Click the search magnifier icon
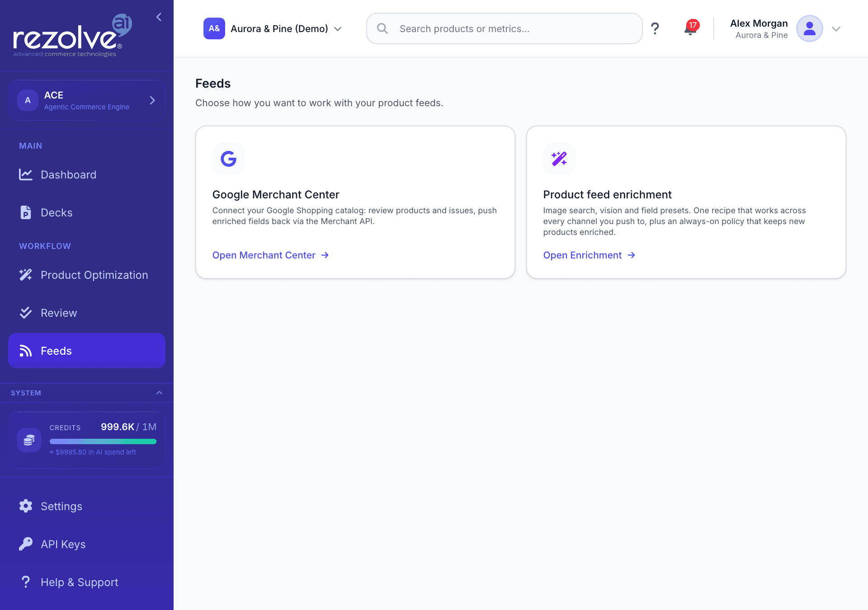The width and height of the screenshot is (868, 610). click(382, 28)
